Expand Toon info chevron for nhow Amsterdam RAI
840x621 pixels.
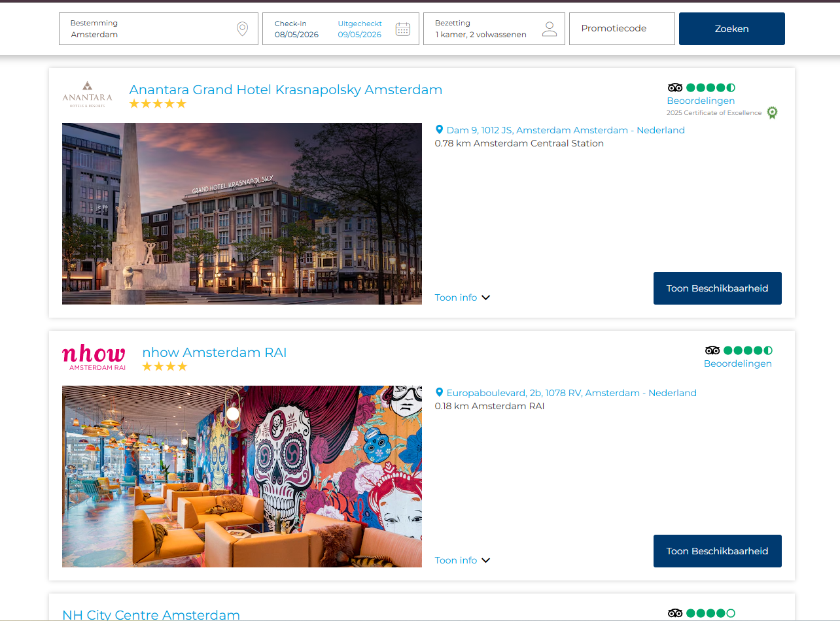485,561
